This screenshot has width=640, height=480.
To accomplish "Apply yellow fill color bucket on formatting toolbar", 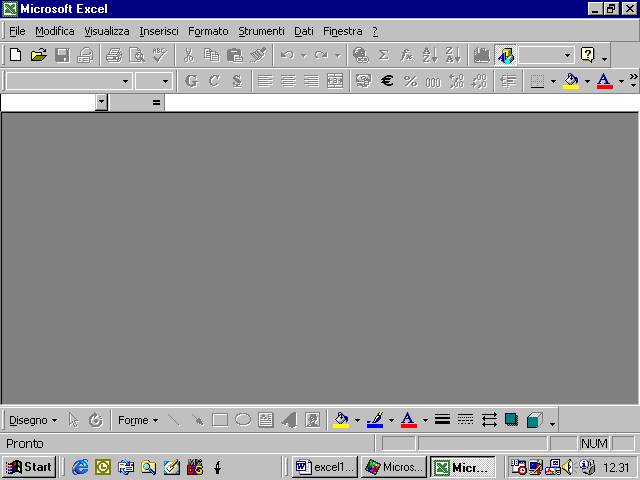I will click(x=571, y=81).
